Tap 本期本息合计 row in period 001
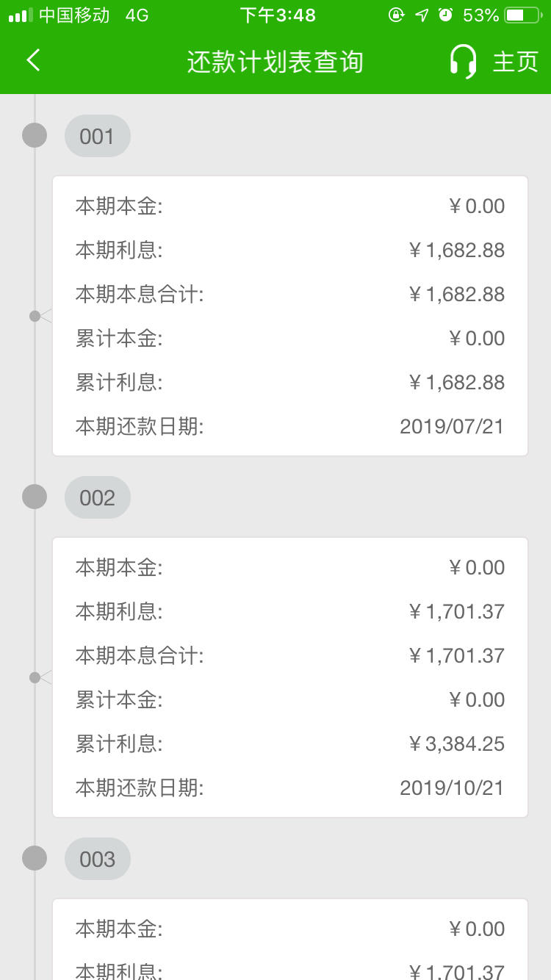 click(x=290, y=294)
